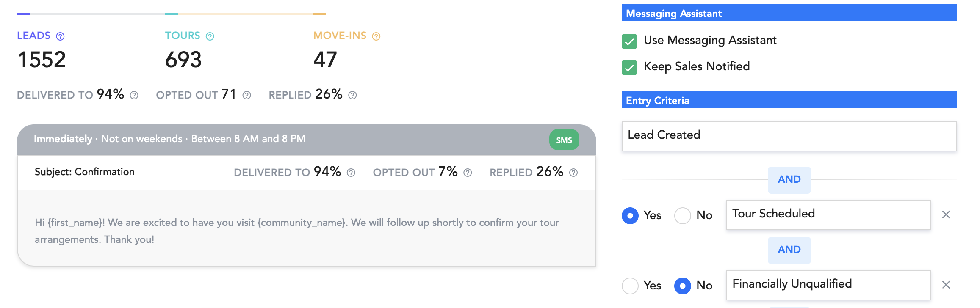Open help for OPTED OUT 71

click(x=247, y=95)
